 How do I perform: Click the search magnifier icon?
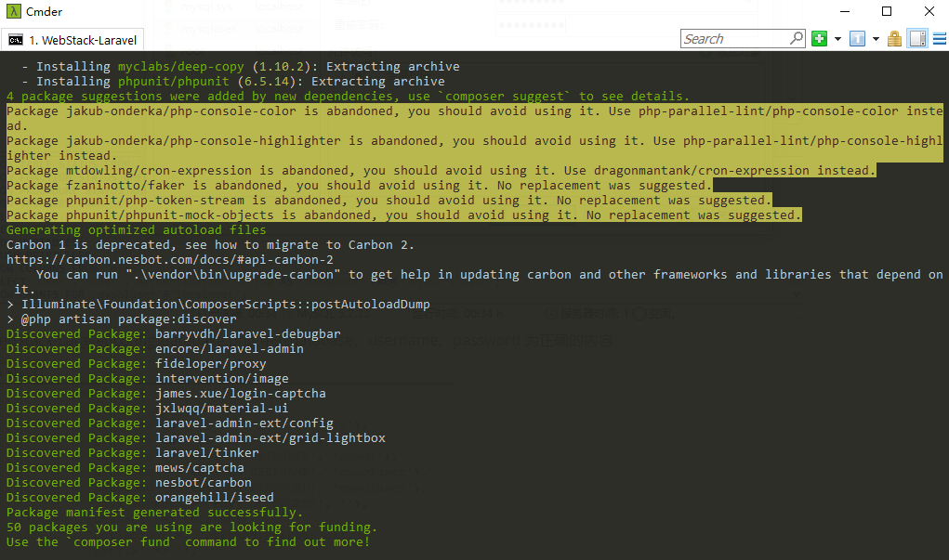[797, 38]
